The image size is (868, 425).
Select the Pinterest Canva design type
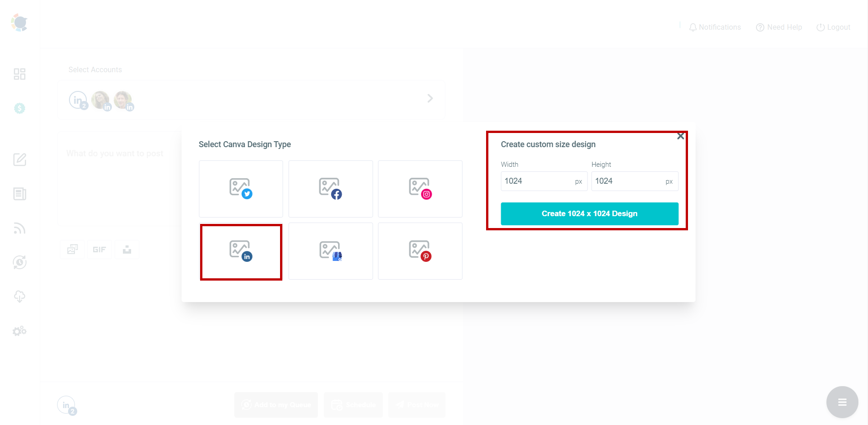(420, 251)
